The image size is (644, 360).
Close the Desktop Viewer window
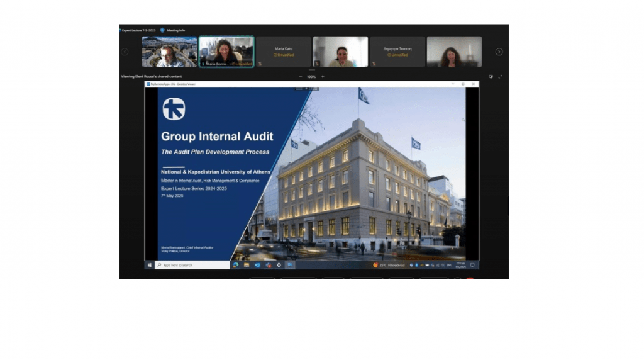[473, 84]
